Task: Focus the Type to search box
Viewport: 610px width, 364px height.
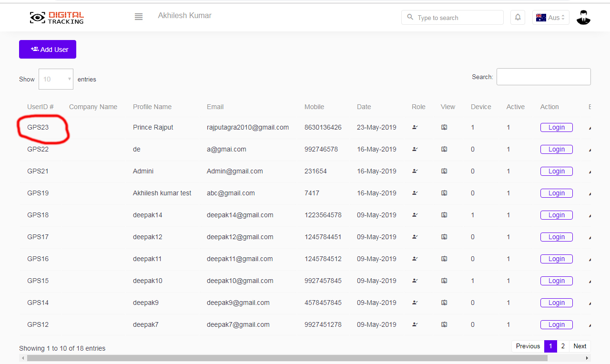Action: tap(453, 18)
